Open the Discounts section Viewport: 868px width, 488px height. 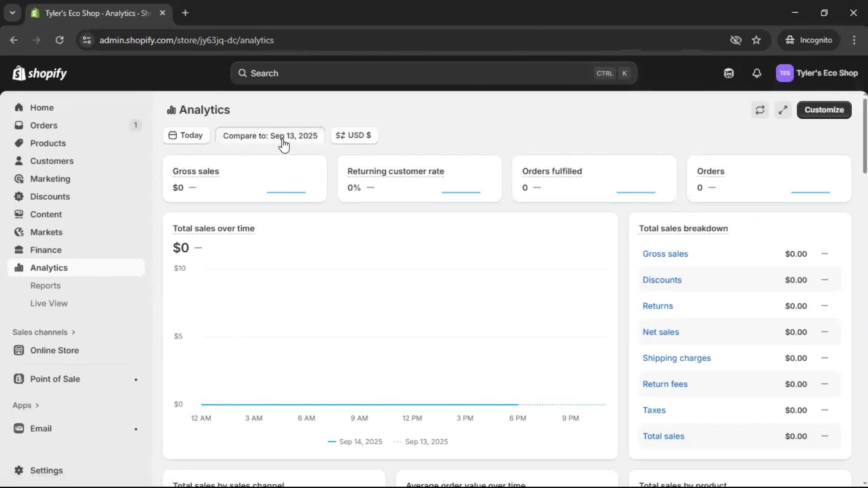[x=50, y=197]
